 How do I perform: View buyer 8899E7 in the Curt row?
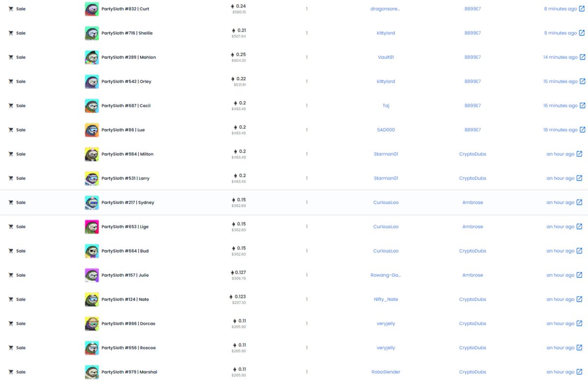click(472, 9)
